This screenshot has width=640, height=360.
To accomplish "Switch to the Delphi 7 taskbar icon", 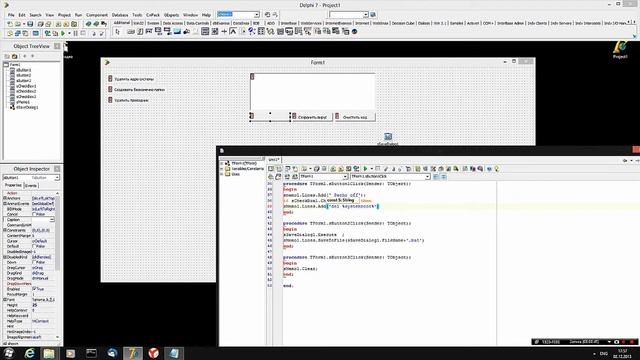I will point(133,353).
